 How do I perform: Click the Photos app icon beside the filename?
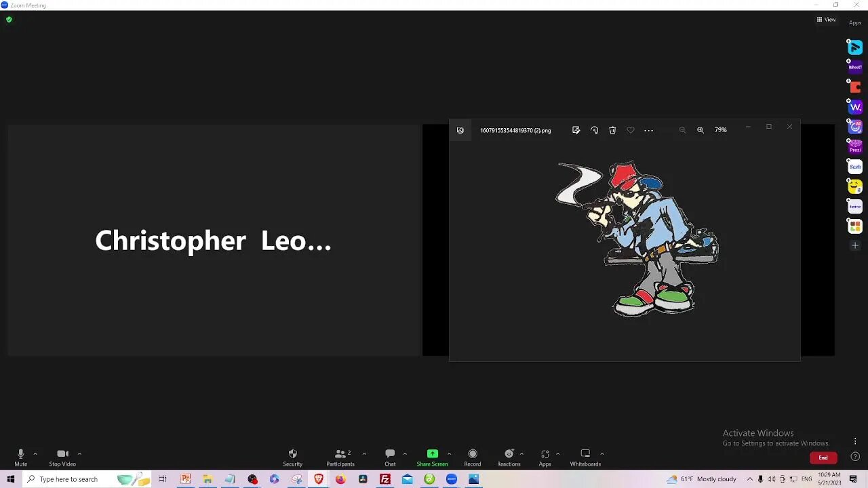pyautogui.click(x=460, y=130)
